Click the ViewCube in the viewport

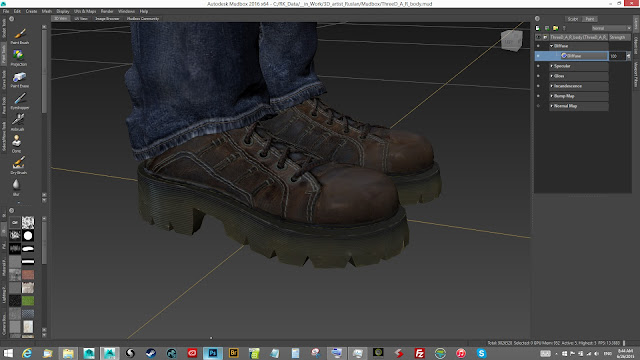(511, 41)
